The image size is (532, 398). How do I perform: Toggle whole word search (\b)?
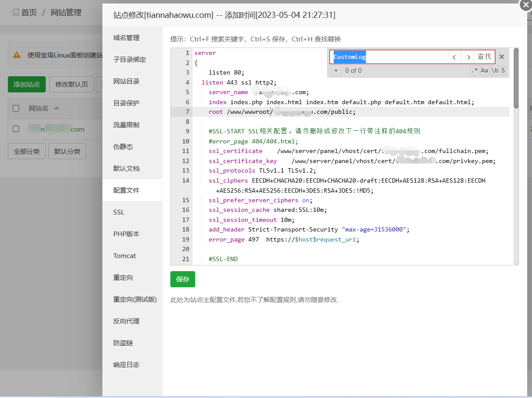pyautogui.click(x=495, y=71)
